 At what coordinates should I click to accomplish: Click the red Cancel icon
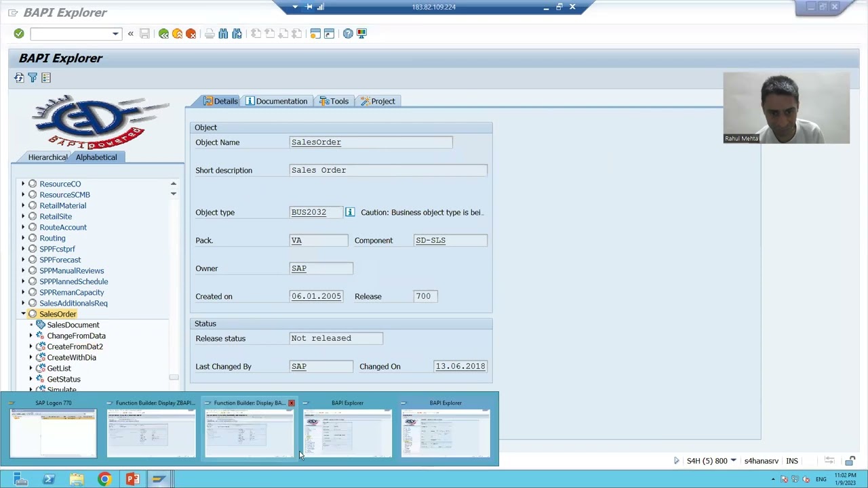[191, 33]
